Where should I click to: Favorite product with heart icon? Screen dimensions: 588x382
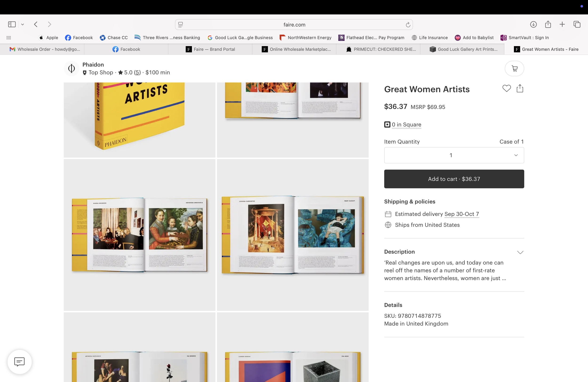pos(506,88)
